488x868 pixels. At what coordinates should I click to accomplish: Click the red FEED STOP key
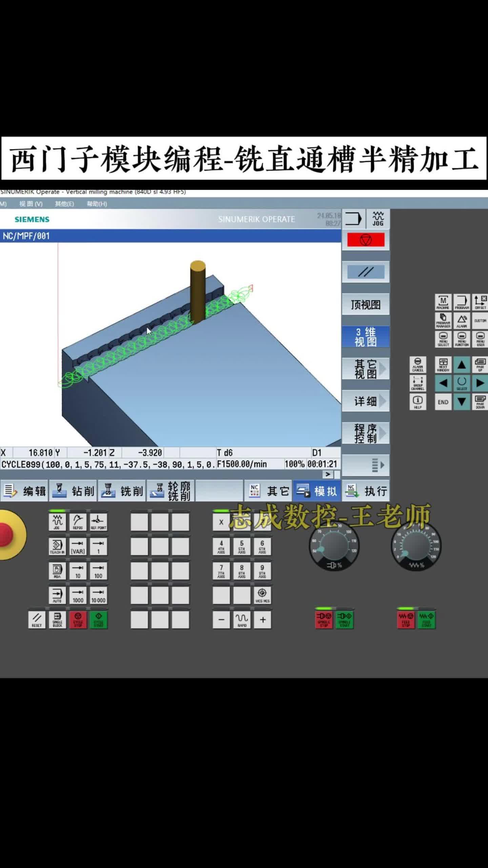pyautogui.click(x=406, y=619)
